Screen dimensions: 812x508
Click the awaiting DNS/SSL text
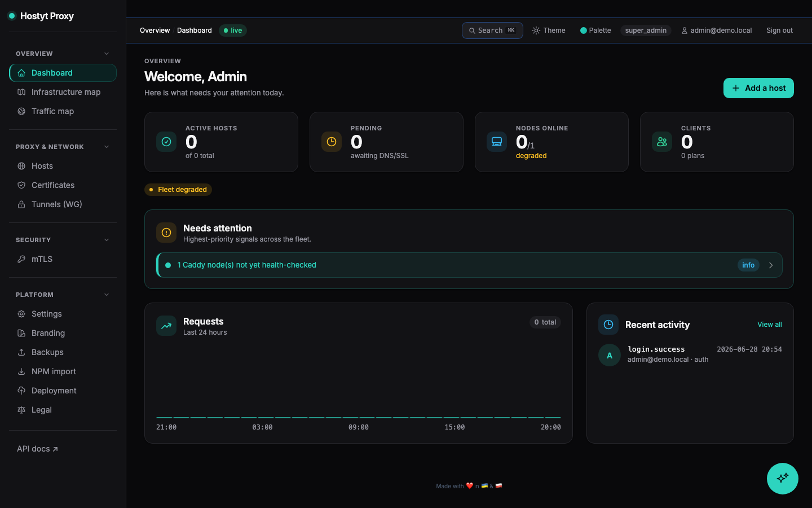379,156
